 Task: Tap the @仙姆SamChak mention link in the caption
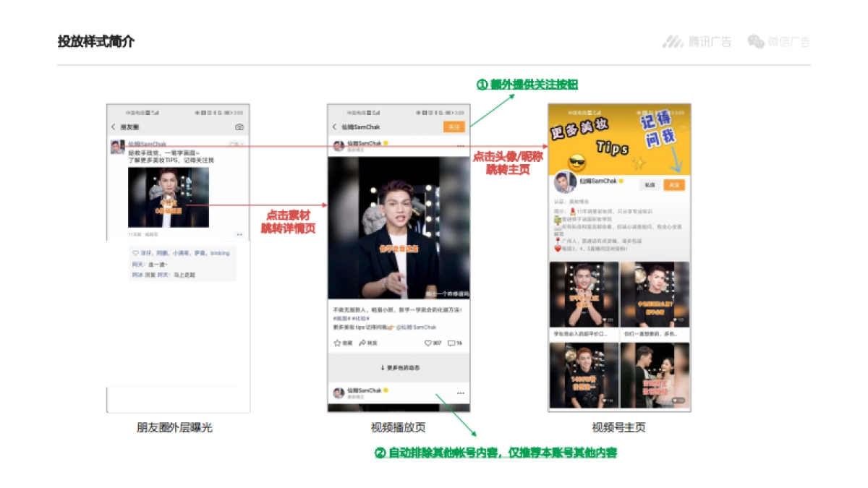[x=417, y=327]
